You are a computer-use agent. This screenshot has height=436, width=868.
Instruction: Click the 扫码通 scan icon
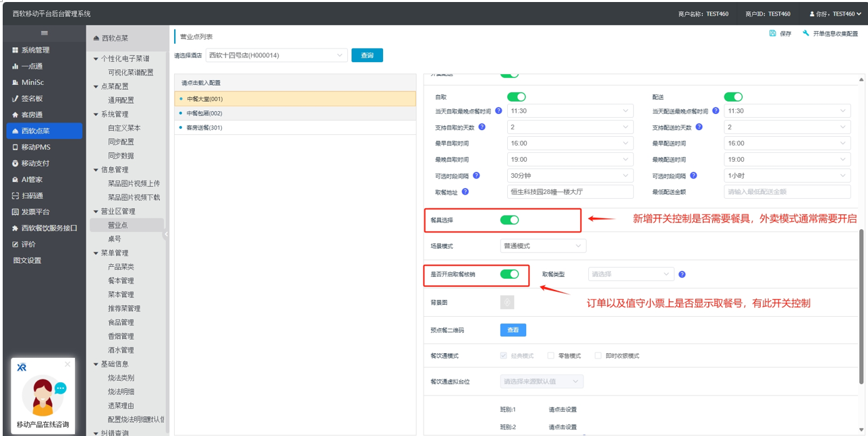coord(16,195)
